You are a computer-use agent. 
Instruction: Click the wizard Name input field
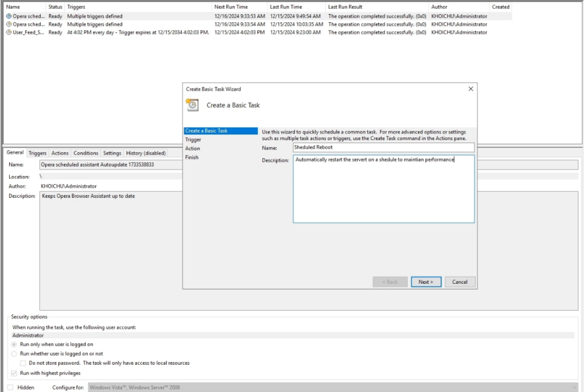pyautogui.click(x=383, y=148)
